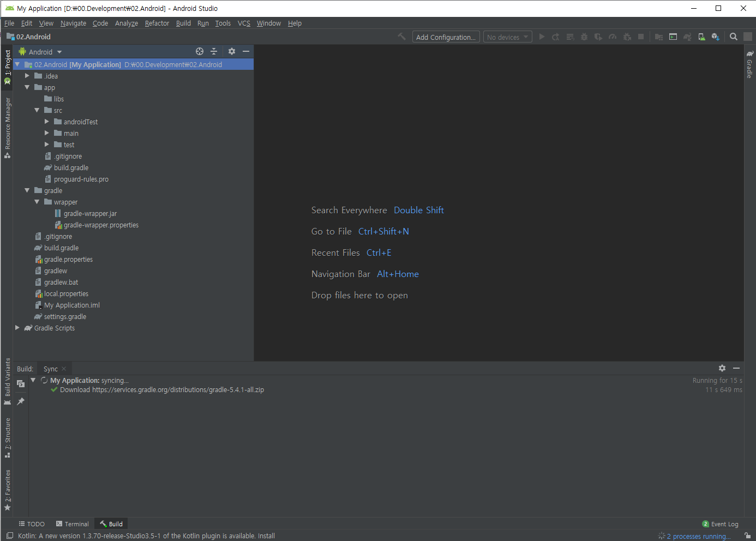
Task: Open the Android view dropdown
Action: [x=41, y=52]
